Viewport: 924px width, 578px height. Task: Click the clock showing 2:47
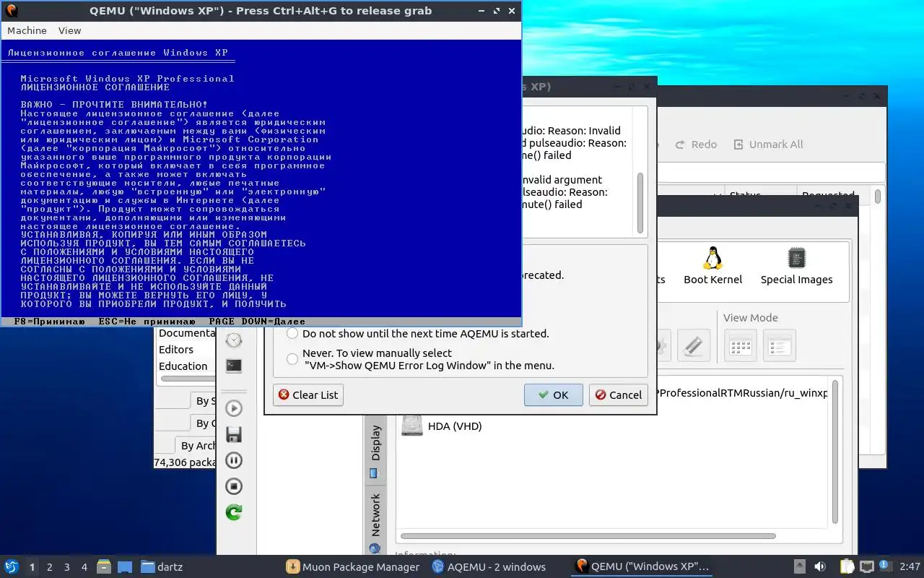(910, 566)
